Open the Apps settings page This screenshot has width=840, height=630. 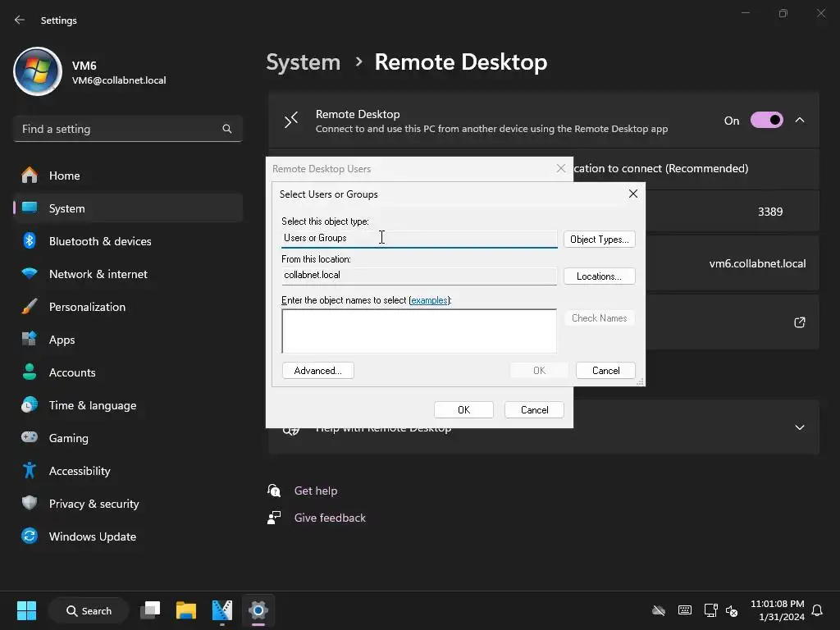[127, 340]
